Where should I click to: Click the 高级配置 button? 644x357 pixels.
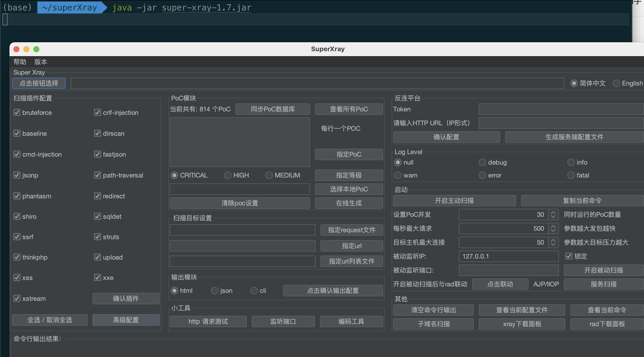click(x=126, y=320)
